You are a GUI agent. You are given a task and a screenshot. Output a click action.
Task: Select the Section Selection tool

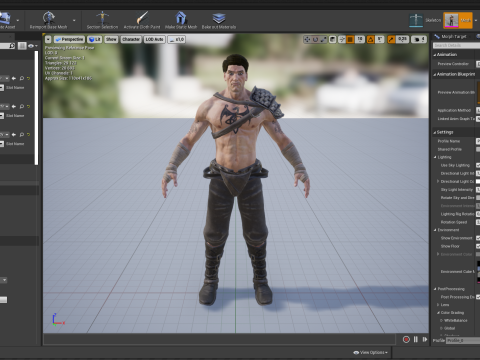[x=102, y=18]
